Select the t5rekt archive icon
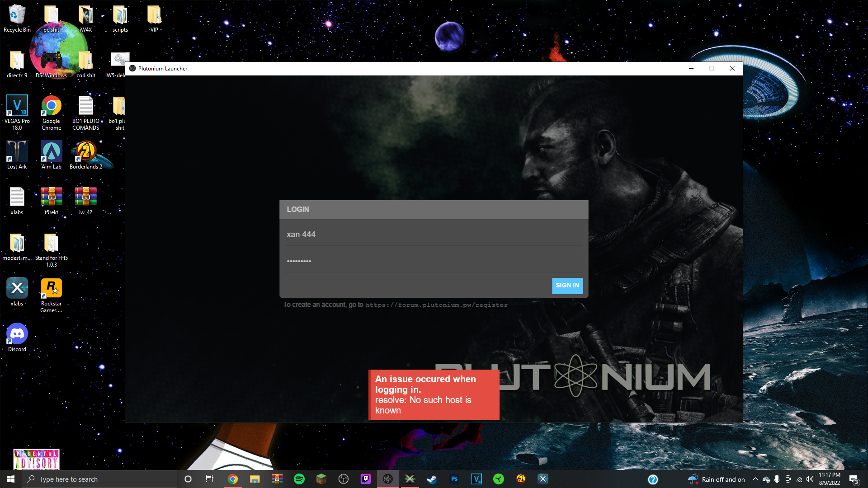The height and width of the screenshot is (488, 868). [52, 201]
